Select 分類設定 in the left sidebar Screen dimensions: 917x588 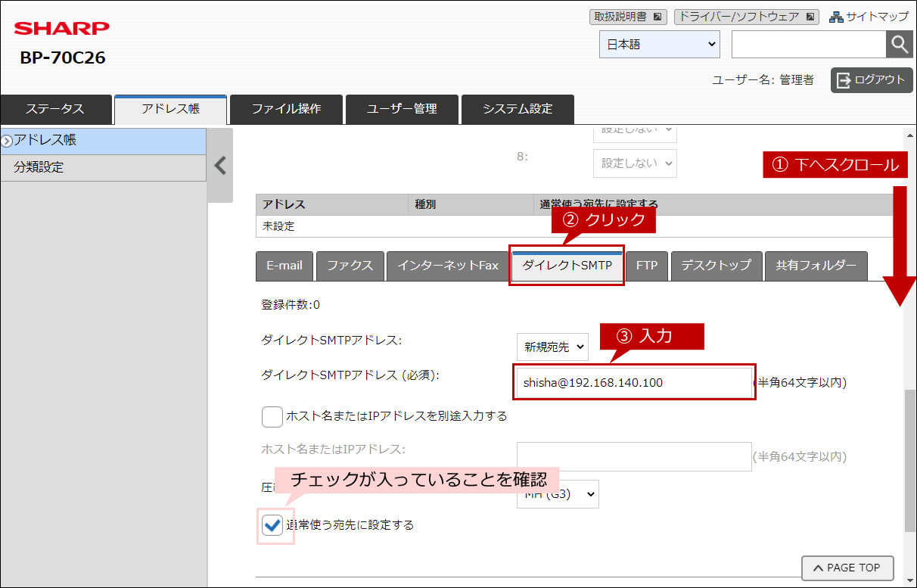[x=103, y=167]
